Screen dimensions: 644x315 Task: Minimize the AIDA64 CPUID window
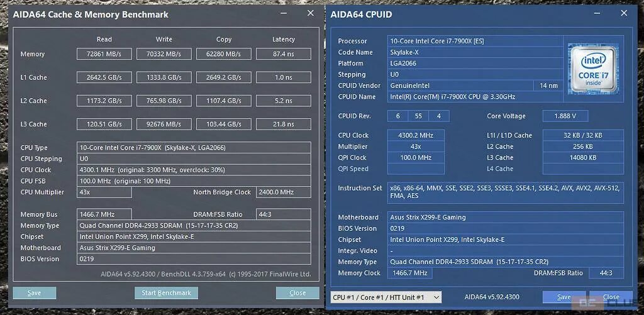tap(597, 14)
